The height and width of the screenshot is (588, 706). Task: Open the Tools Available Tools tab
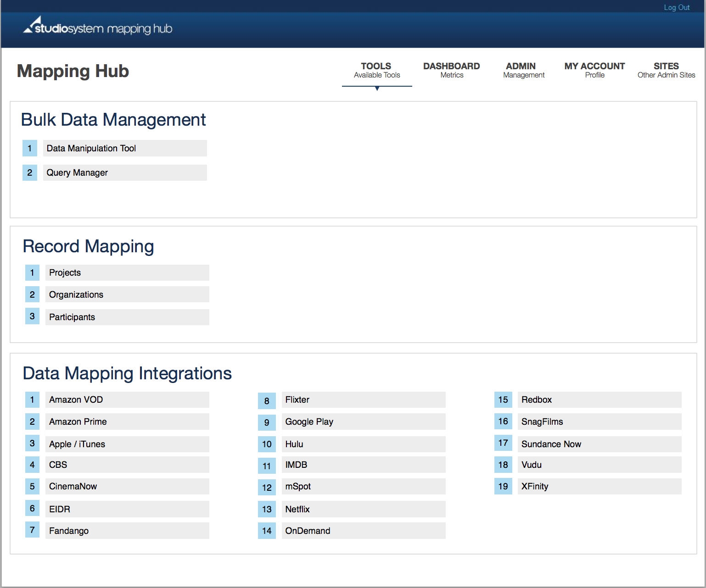point(377,70)
